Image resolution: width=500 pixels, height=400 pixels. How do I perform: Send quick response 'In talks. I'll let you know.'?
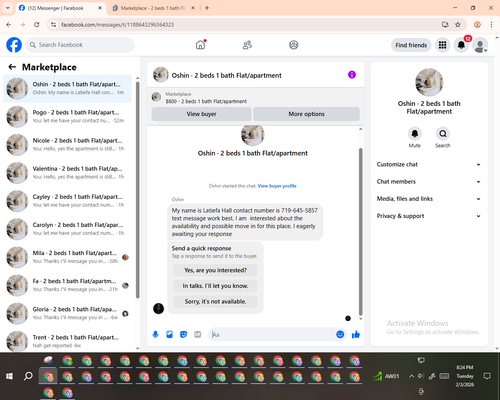(215, 286)
